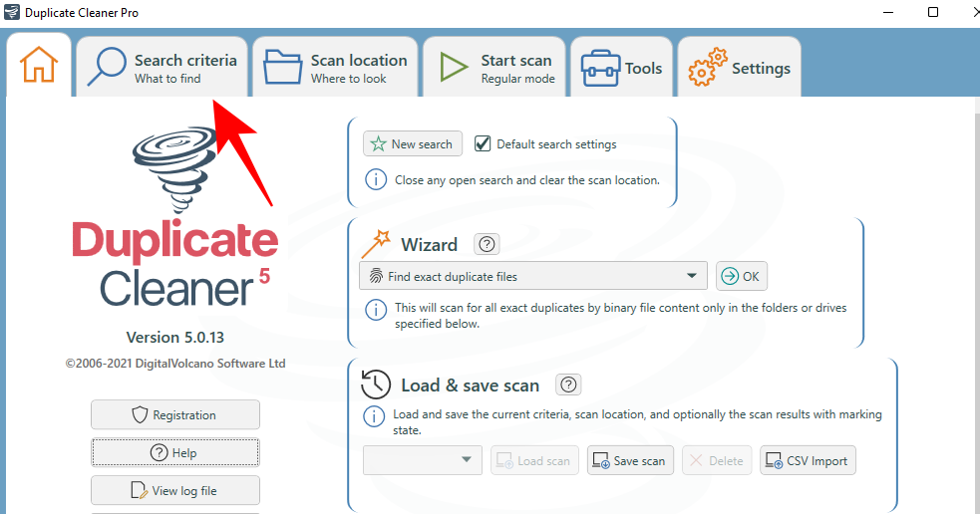Viewport: 980px width, 514px height.
Task: Click the Duplicate Cleaner tornado logo
Action: (x=175, y=168)
